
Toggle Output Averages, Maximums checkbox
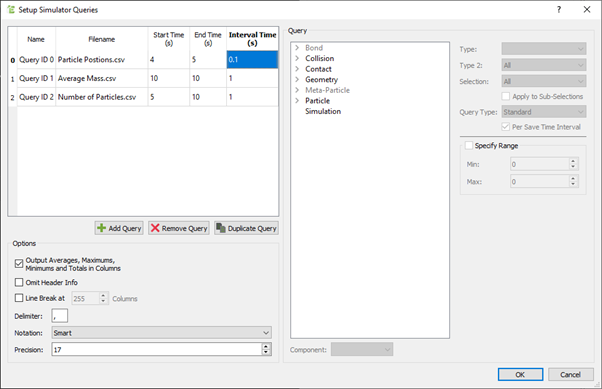click(19, 264)
